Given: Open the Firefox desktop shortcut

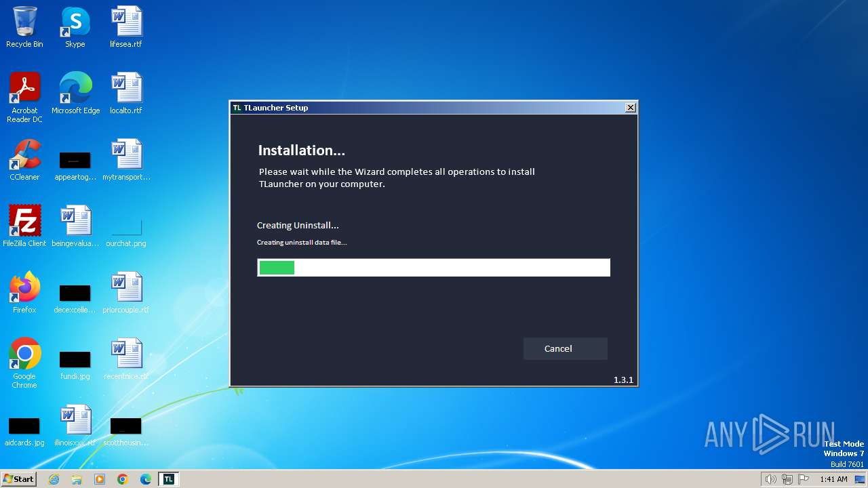Looking at the screenshot, I should click(24, 293).
